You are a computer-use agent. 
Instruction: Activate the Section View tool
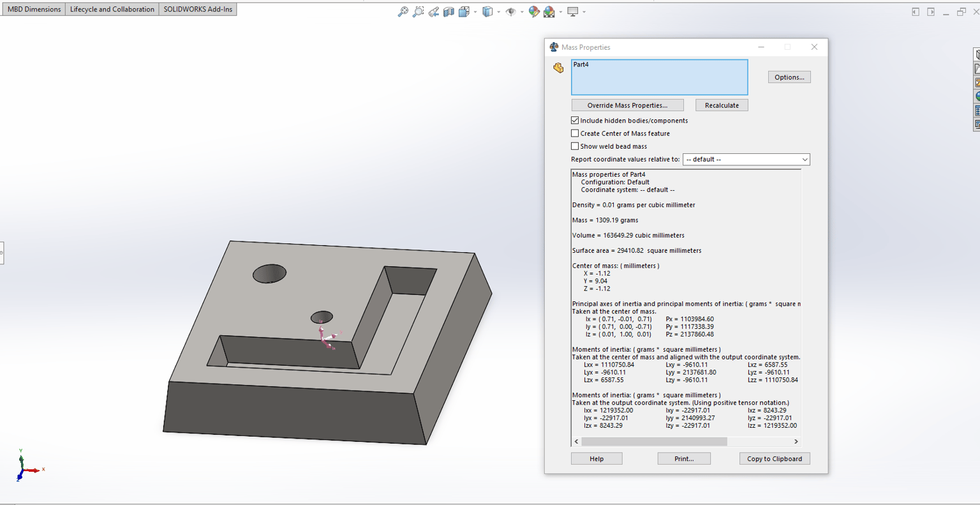pos(449,11)
